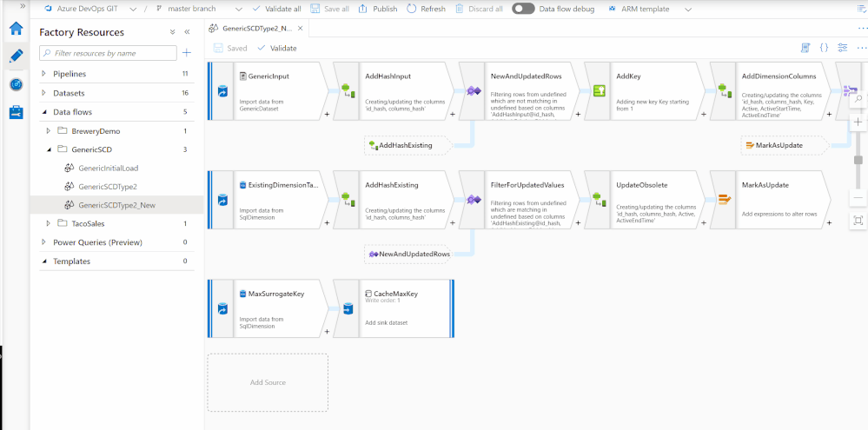Image resolution: width=868 pixels, height=430 pixels.
Task: Select UpdateObsolete node
Action: tap(645, 199)
